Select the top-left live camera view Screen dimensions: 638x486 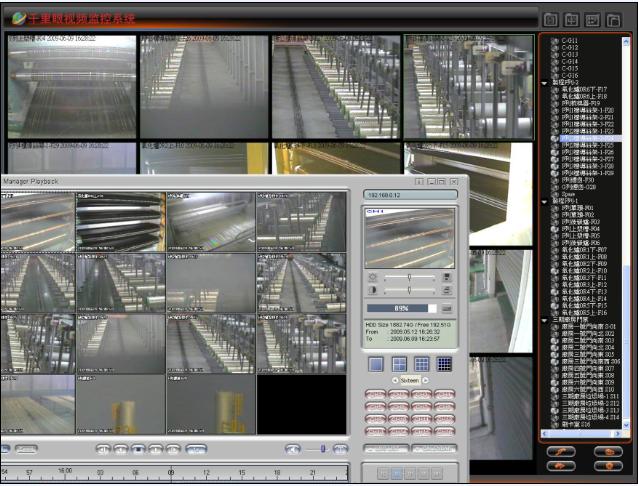(72, 87)
